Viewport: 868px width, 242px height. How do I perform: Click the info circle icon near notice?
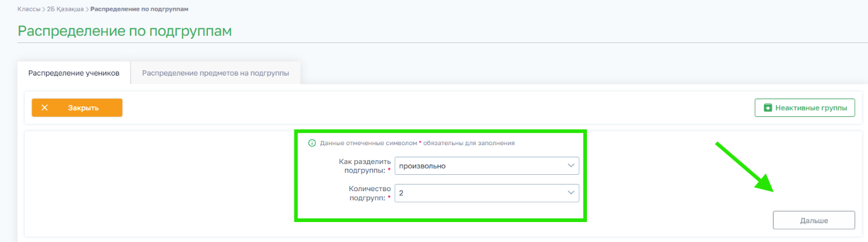tap(312, 143)
